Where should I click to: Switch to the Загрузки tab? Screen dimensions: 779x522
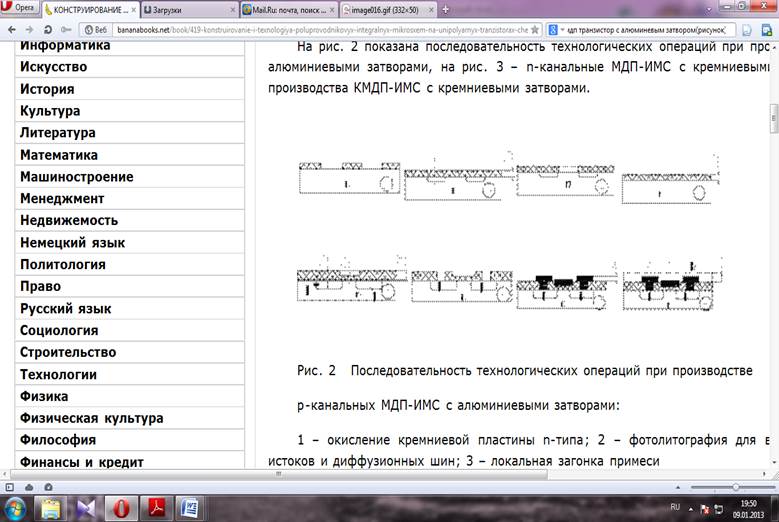(189, 9)
